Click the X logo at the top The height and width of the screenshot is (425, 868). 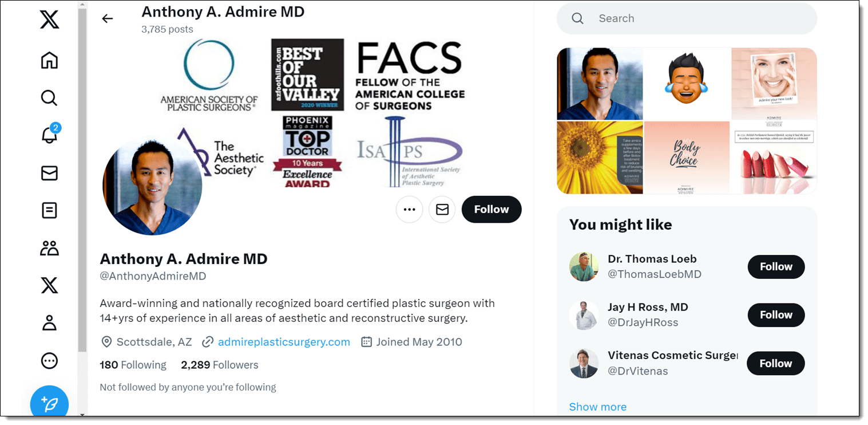[x=49, y=19]
